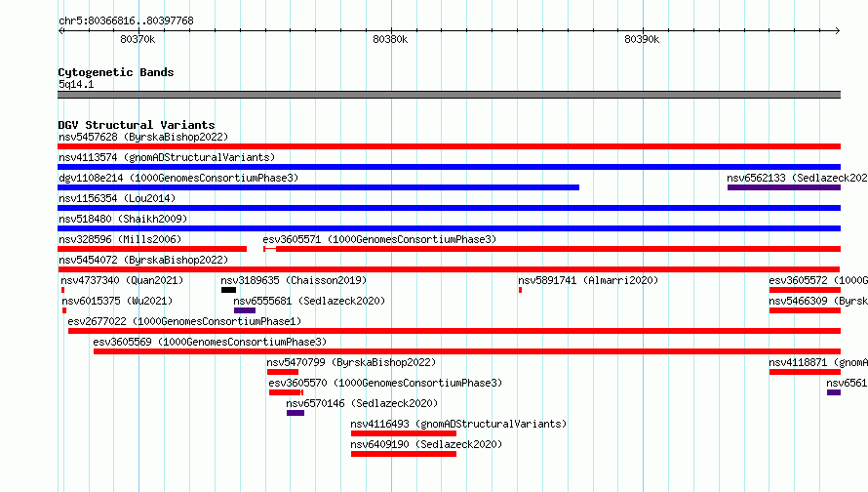Screen dimensions: 868x492
Task: Select the blue nsv4113574 variant bar
Action: pos(449,167)
